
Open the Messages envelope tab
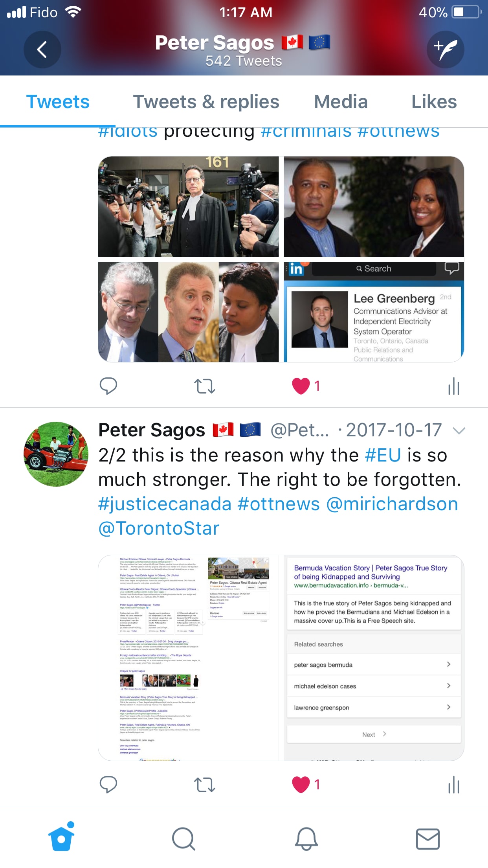point(428,839)
